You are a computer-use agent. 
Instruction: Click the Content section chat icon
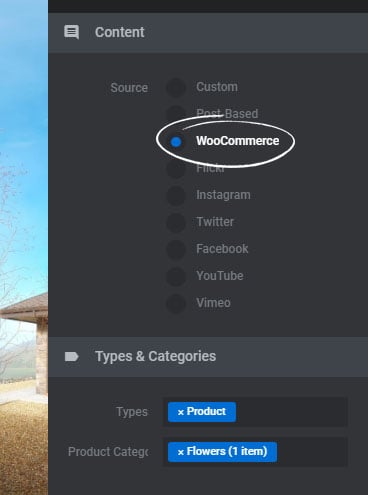click(72, 32)
